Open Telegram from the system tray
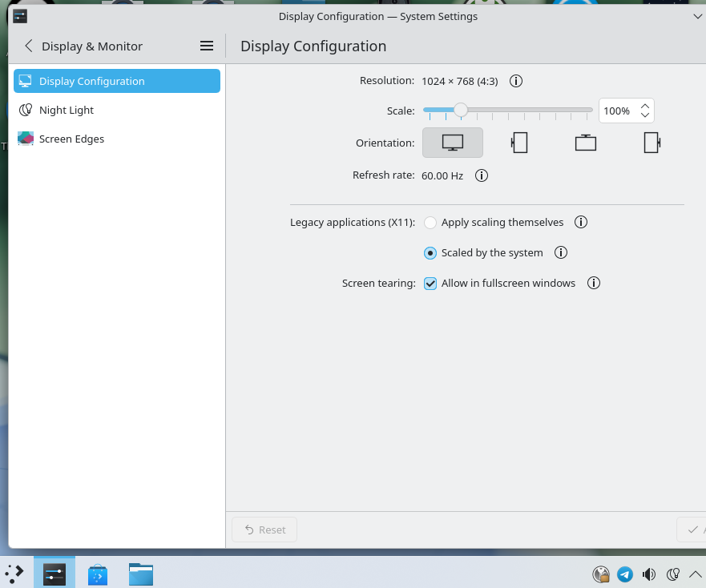The width and height of the screenshot is (706, 588). pos(625,574)
